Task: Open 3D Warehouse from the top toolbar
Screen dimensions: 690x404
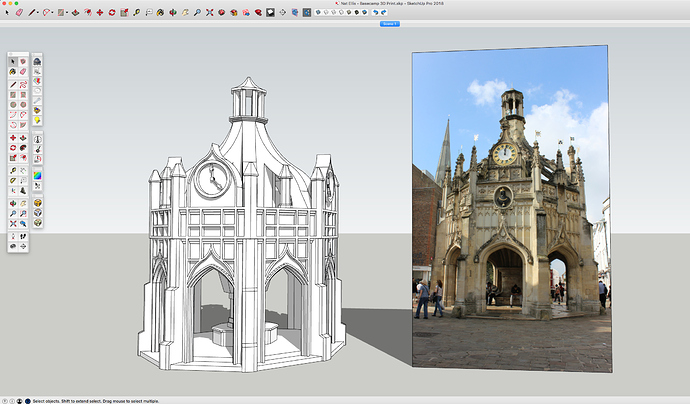Action: [221, 13]
